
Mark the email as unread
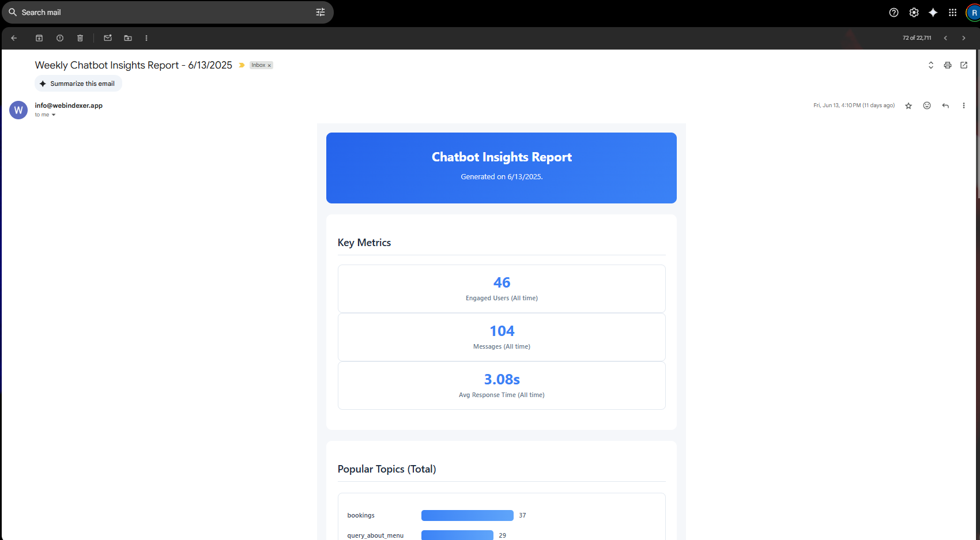(107, 38)
